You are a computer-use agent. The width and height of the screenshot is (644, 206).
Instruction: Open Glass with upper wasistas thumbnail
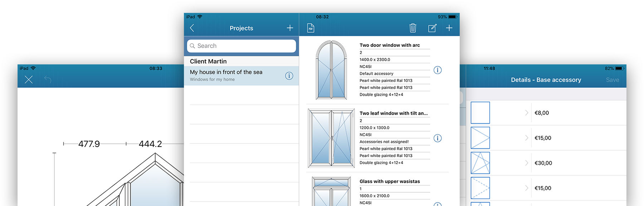pos(331,191)
